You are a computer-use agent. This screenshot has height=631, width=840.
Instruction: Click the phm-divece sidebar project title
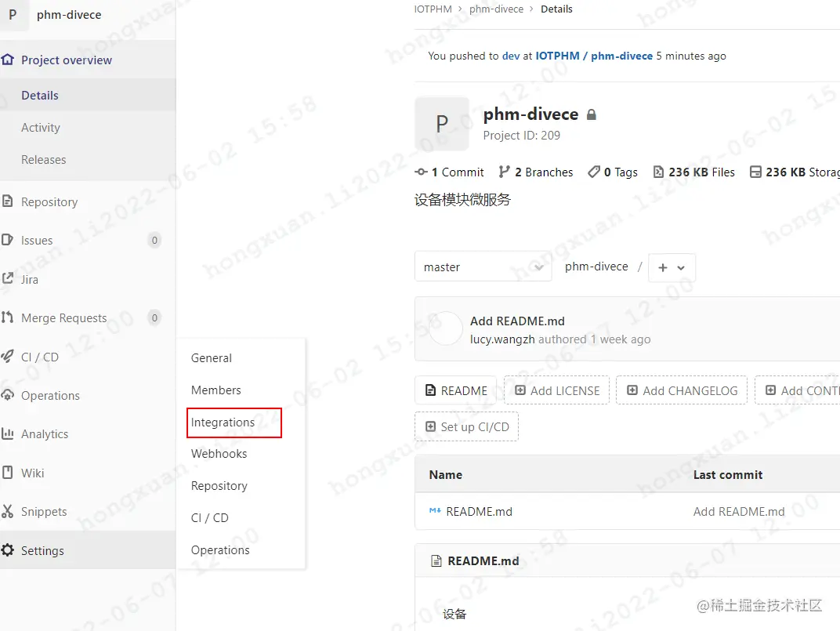[69, 14]
